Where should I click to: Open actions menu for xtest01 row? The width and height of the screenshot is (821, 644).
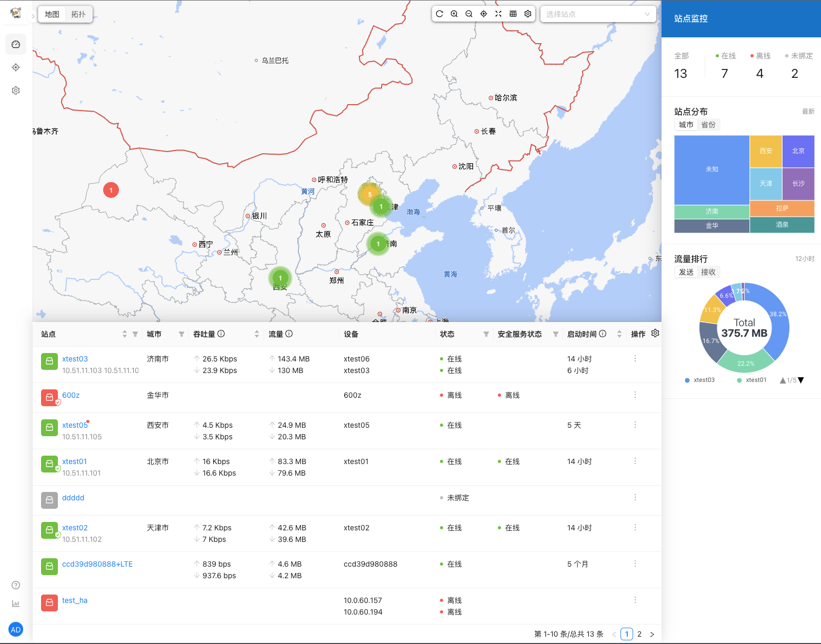pos(635,461)
